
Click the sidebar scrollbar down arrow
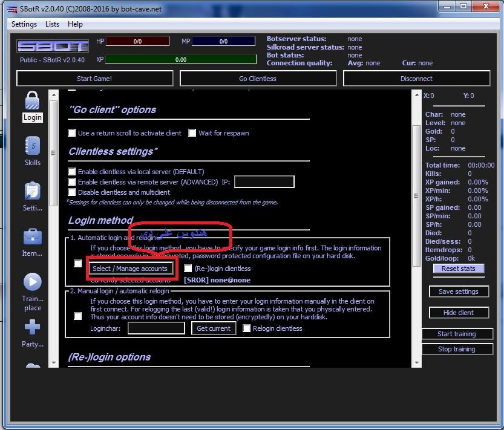(54, 362)
